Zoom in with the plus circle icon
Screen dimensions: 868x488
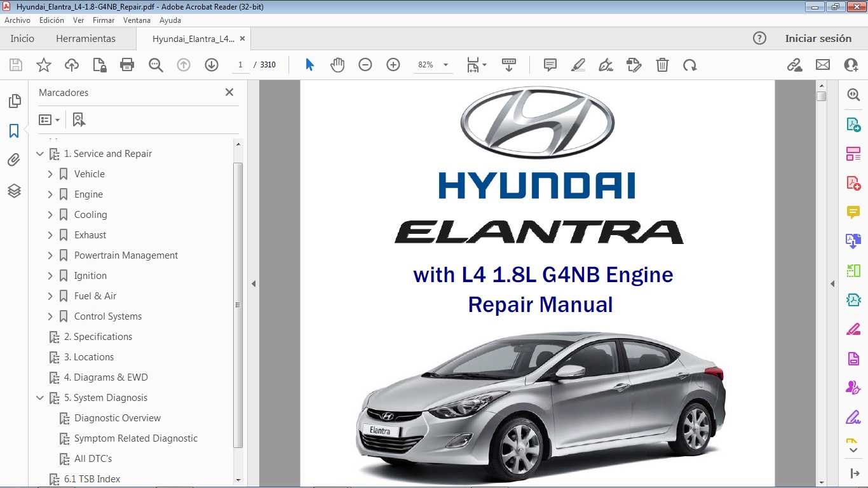point(393,65)
